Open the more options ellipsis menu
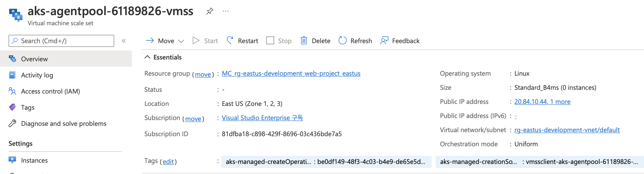Image resolution: width=644 pixels, height=174 pixels. (226, 11)
